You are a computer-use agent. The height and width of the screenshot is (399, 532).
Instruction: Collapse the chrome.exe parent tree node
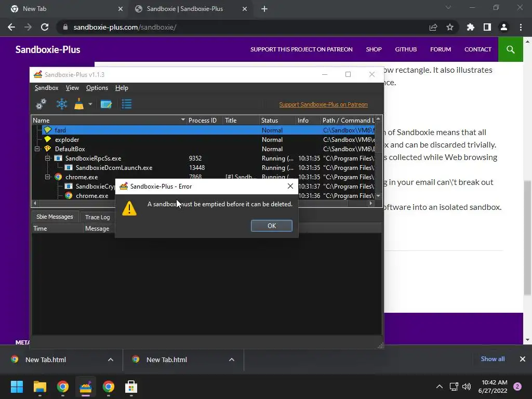coord(47,177)
